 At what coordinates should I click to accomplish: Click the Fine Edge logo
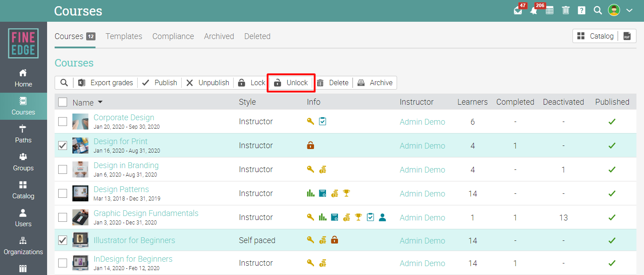tap(23, 43)
